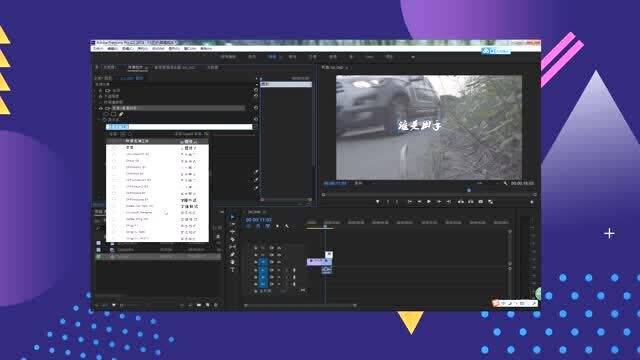Switch to Metadata tab
The width and height of the screenshot is (640, 360).
(x=213, y=67)
